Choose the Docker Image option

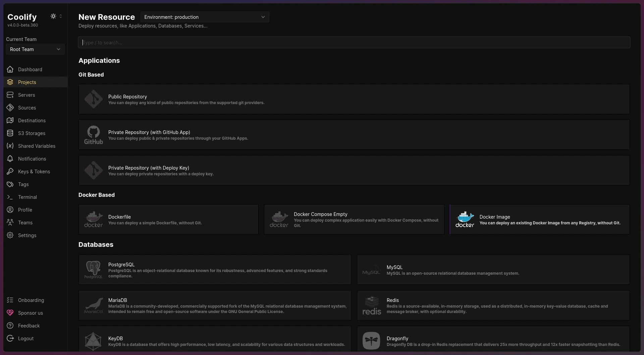(x=540, y=219)
